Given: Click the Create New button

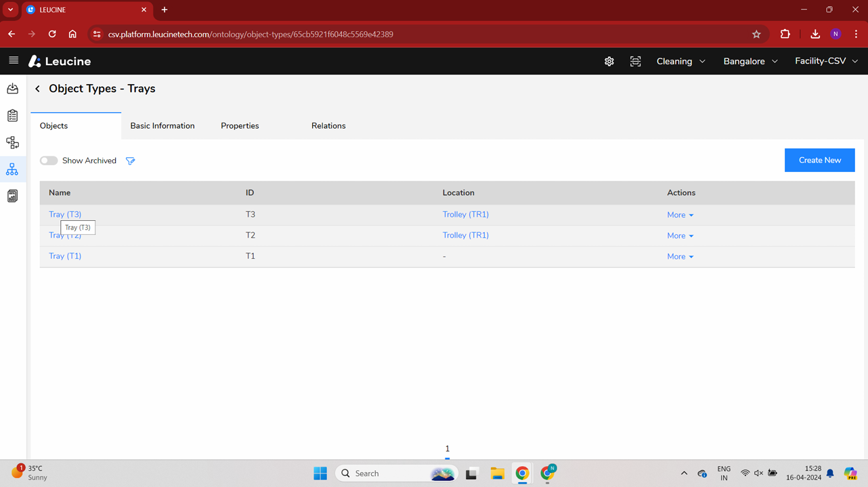Looking at the screenshot, I should point(819,160).
